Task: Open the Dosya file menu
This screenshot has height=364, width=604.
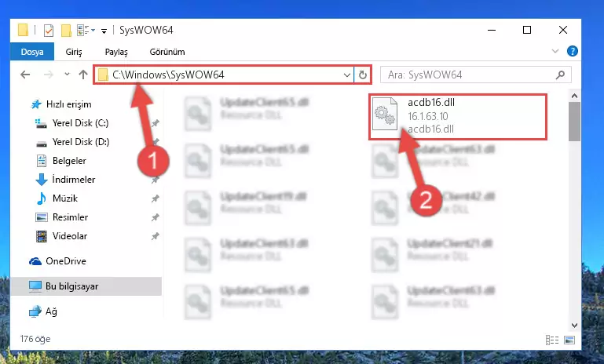Action: click(x=32, y=52)
